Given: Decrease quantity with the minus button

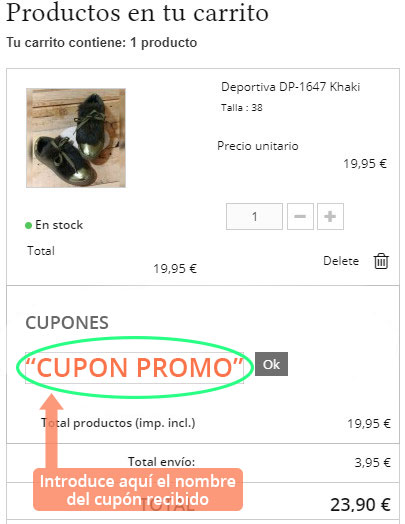Looking at the screenshot, I should click(300, 217).
